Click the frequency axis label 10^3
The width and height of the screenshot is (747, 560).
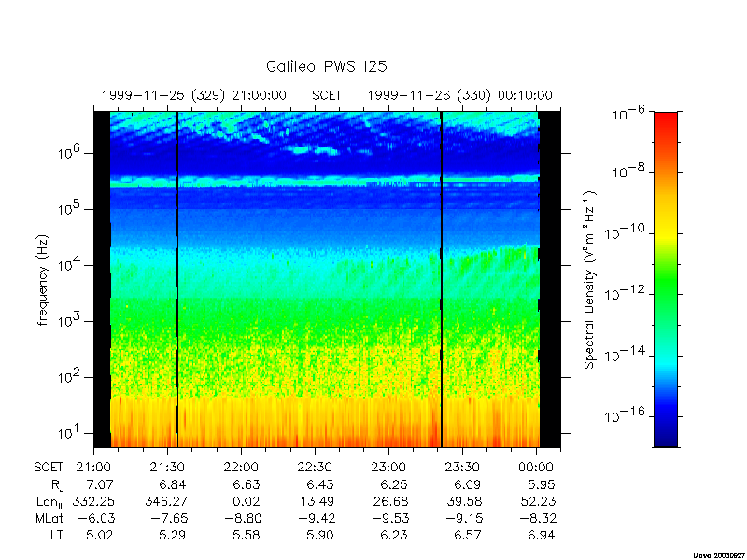click(x=70, y=321)
